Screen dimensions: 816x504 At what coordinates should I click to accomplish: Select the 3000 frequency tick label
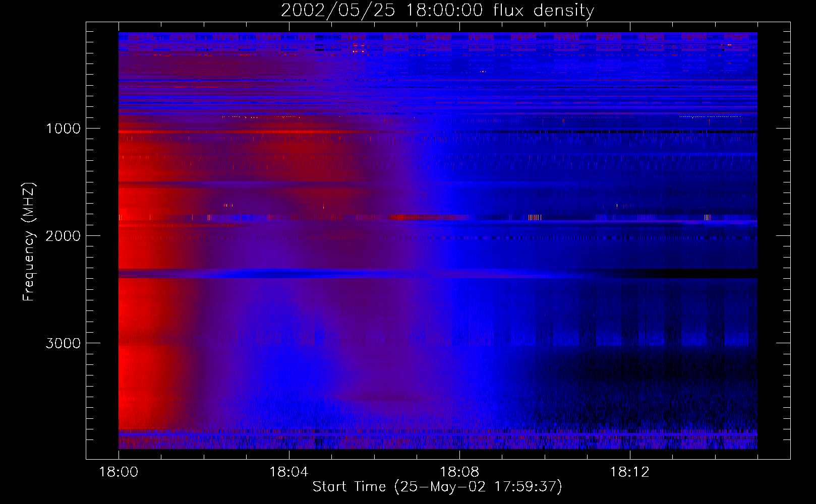pos(63,343)
